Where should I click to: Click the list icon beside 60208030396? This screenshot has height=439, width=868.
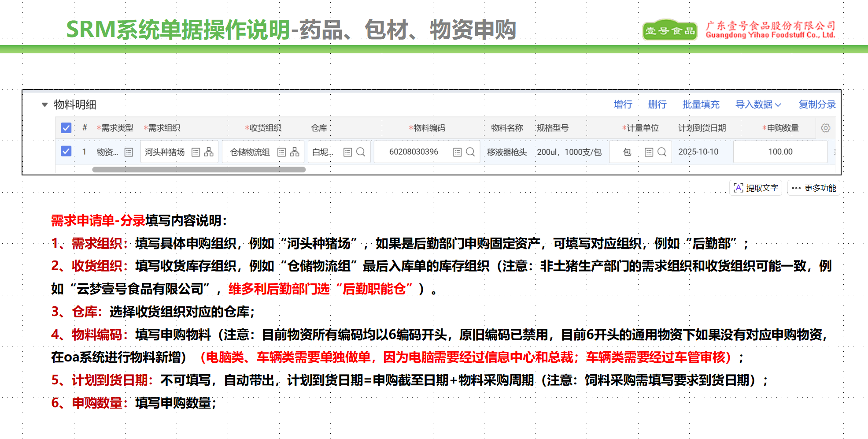[x=457, y=152]
